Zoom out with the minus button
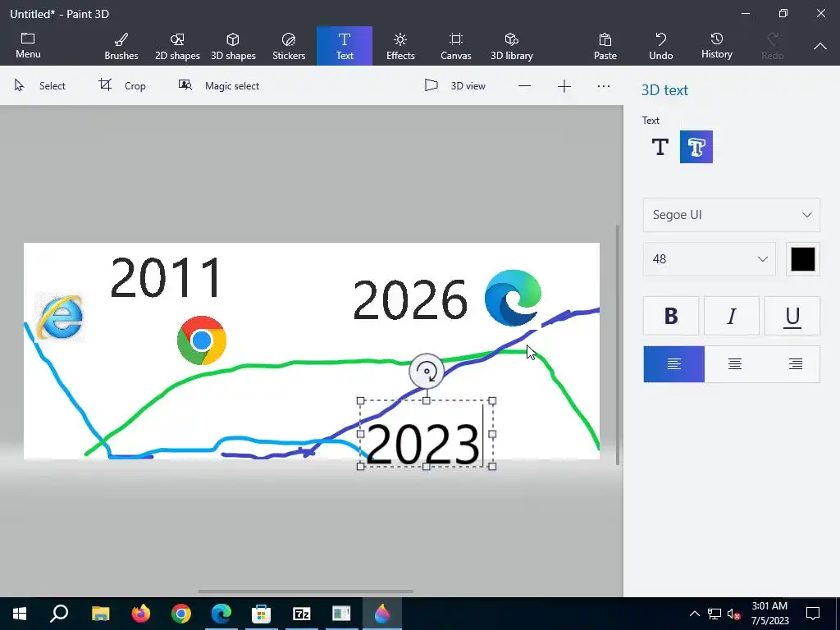This screenshot has width=840, height=630. (x=524, y=86)
